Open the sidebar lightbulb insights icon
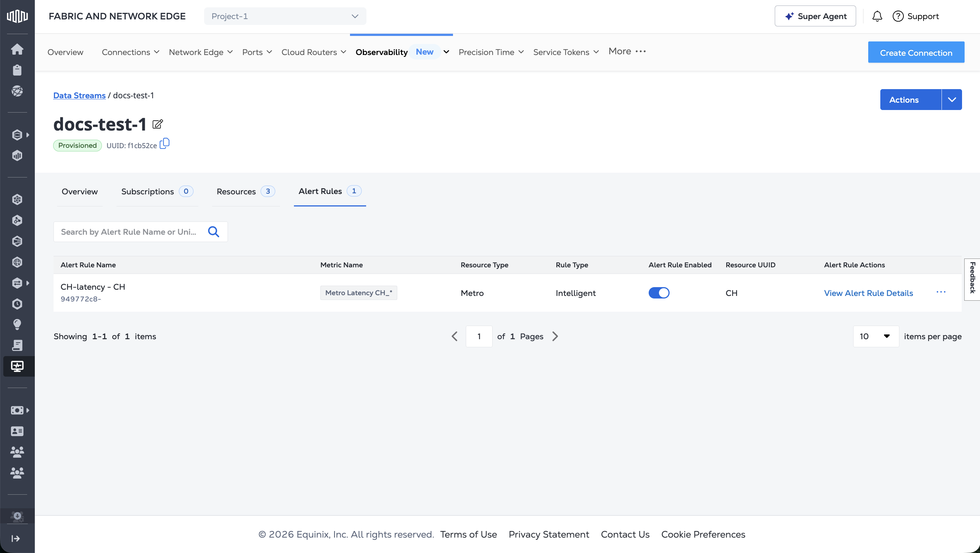This screenshot has height=553, width=980. click(17, 324)
